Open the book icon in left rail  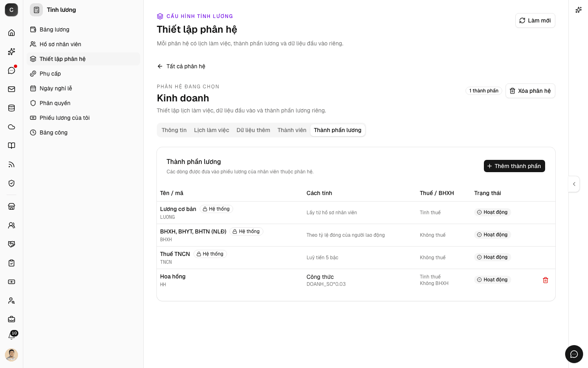click(11, 146)
